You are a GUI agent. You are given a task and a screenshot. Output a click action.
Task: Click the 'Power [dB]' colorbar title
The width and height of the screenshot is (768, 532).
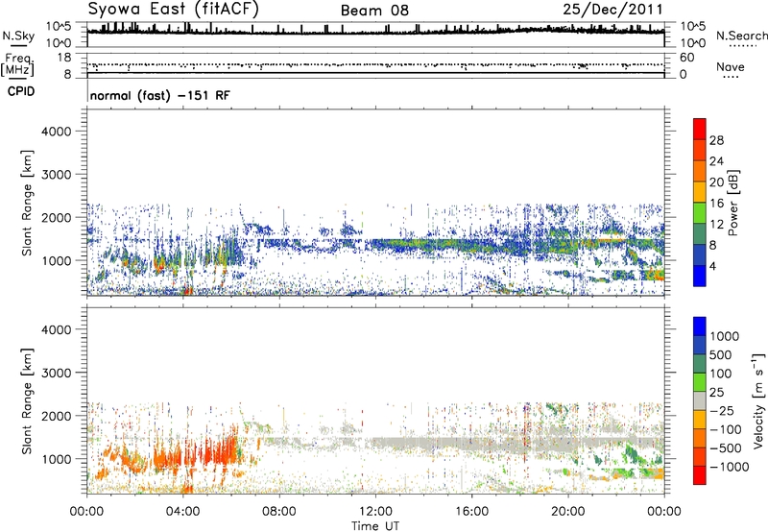[732, 204]
